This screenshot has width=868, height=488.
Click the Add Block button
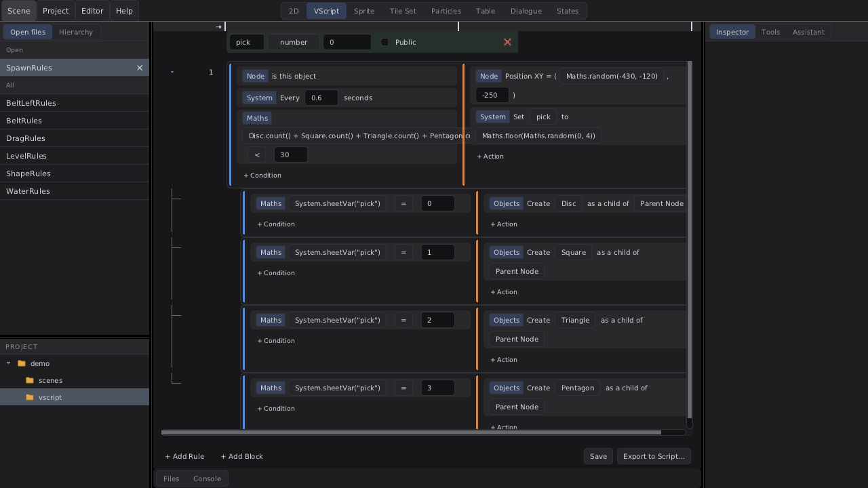click(241, 456)
